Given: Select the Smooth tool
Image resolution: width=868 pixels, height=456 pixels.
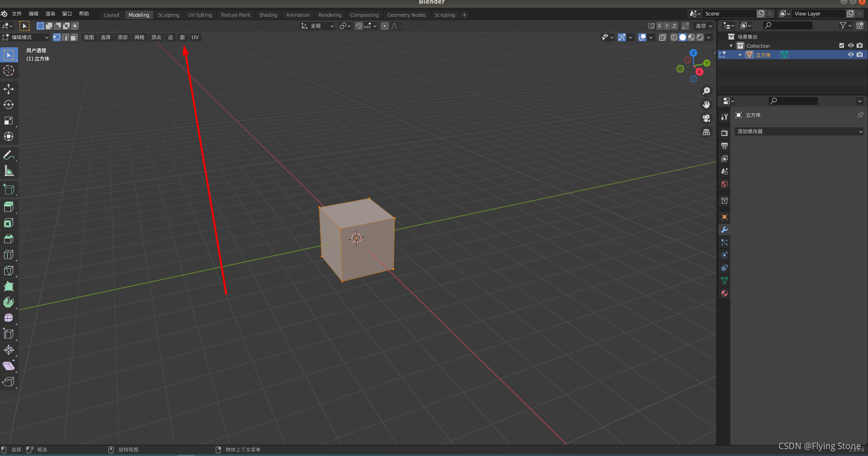Looking at the screenshot, I should coord(9,318).
